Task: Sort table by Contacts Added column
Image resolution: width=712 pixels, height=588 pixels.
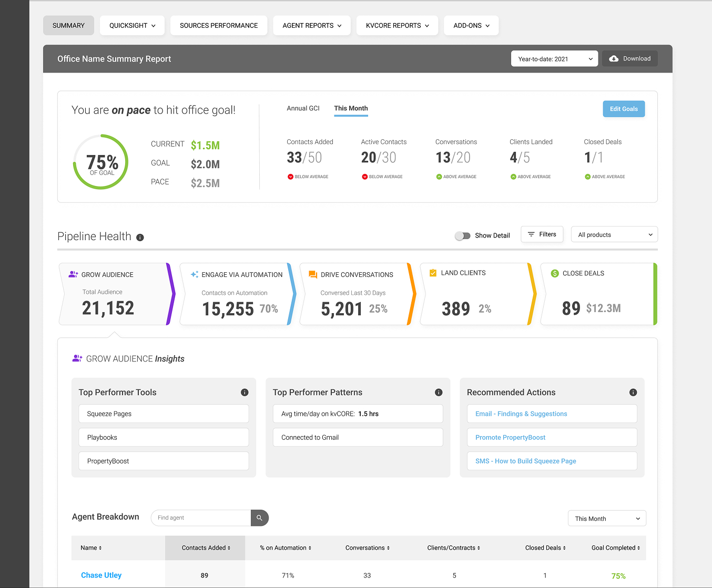Action: coord(206,548)
